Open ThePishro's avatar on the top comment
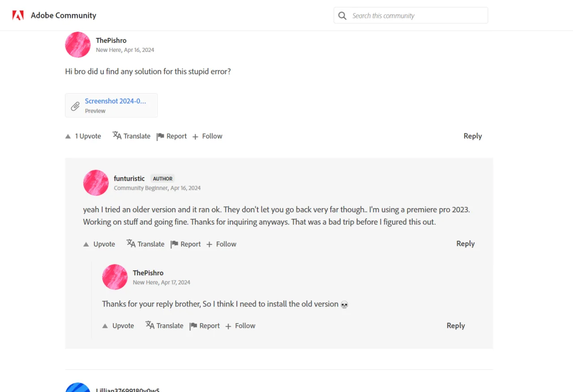The width and height of the screenshot is (573, 392). coord(78,45)
